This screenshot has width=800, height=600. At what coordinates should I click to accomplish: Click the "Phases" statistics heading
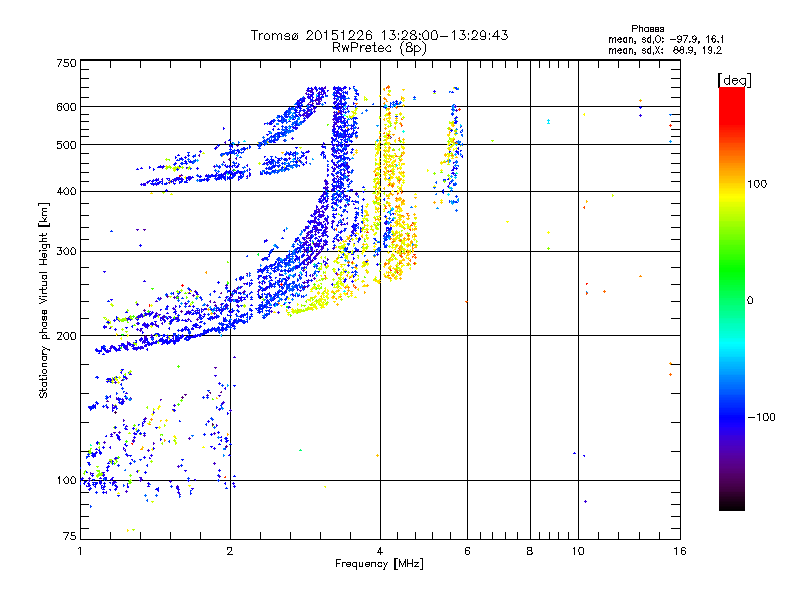(647, 29)
